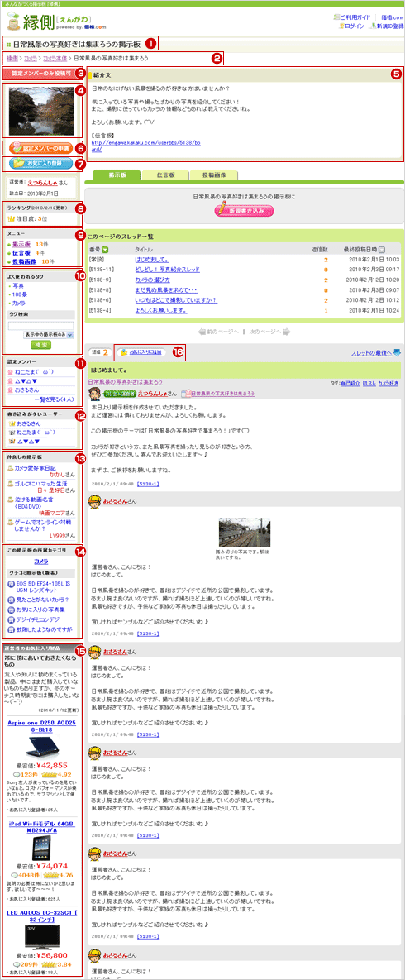Open 見たことがないカメラ？ review board
Image resolution: width=405 pixels, height=980 pixels.
(x=42, y=599)
